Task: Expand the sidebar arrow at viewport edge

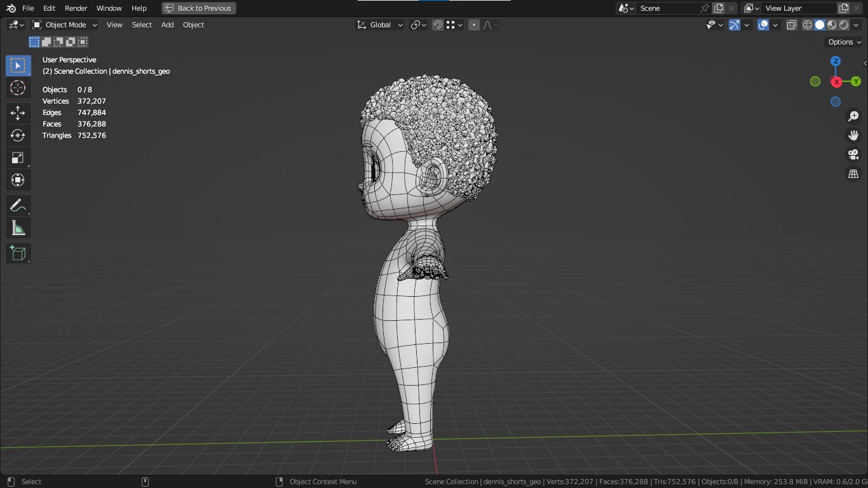Action: pos(865,63)
